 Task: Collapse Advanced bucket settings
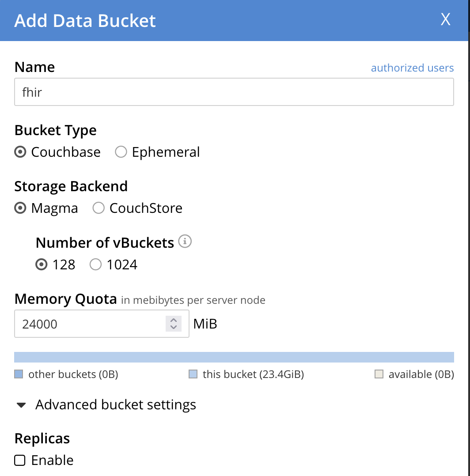coord(21,405)
